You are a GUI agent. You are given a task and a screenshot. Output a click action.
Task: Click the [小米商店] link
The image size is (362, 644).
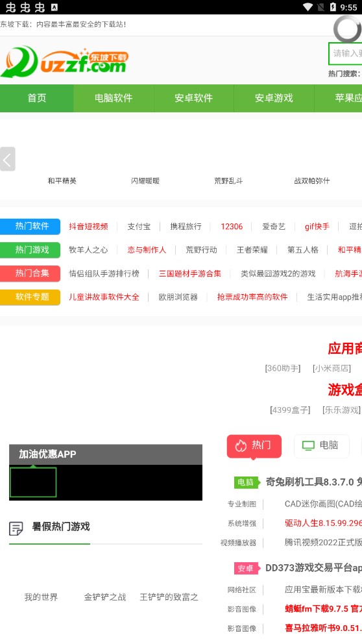click(332, 368)
